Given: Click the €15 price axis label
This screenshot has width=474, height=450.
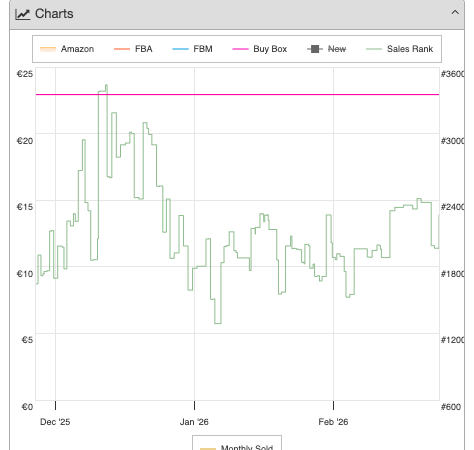Looking at the screenshot, I should pyautogui.click(x=25, y=207).
